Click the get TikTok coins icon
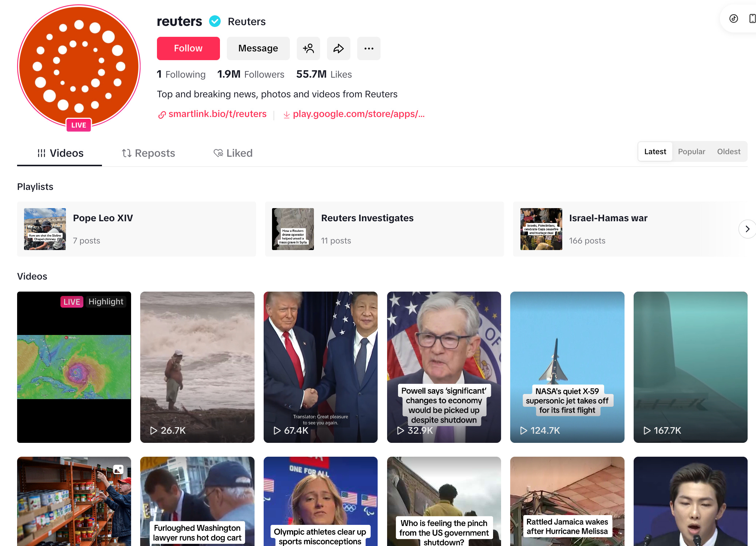This screenshot has height=546, width=756. pos(733,19)
